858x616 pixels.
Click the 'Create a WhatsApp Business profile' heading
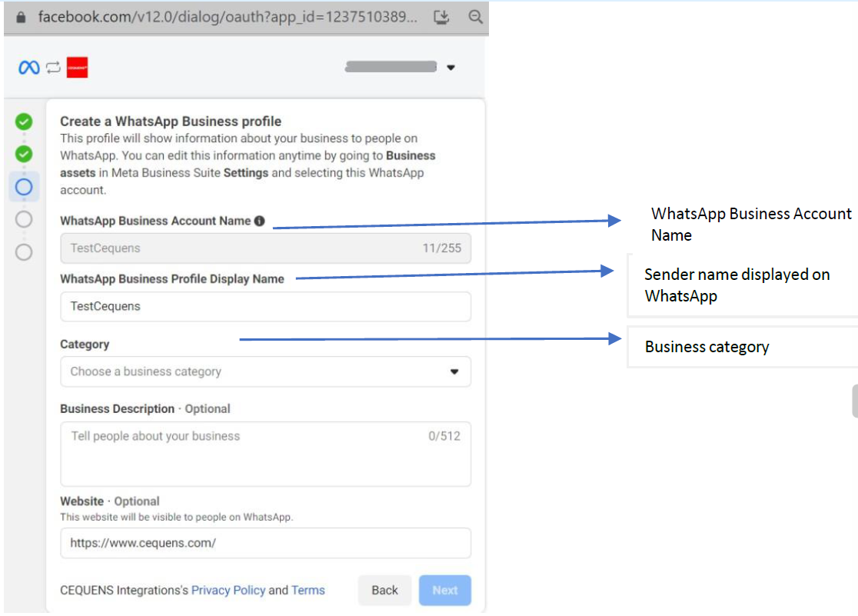coord(171,121)
